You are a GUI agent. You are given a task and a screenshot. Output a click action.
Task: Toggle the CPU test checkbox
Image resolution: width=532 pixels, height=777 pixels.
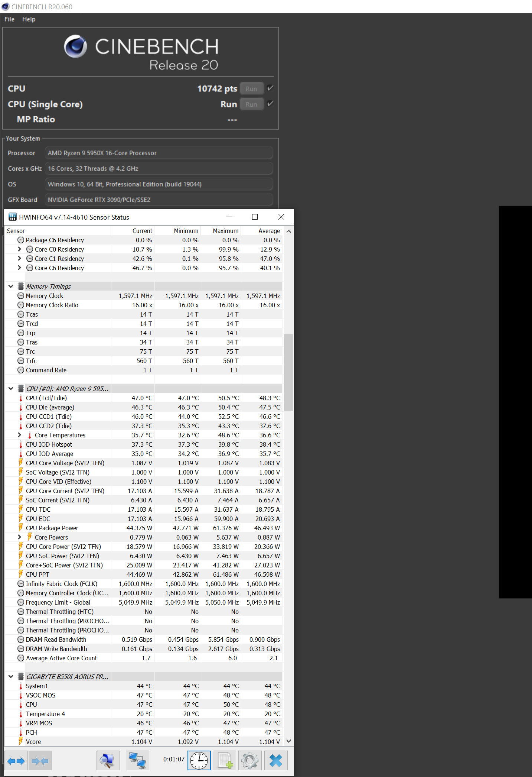coord(270,88)
